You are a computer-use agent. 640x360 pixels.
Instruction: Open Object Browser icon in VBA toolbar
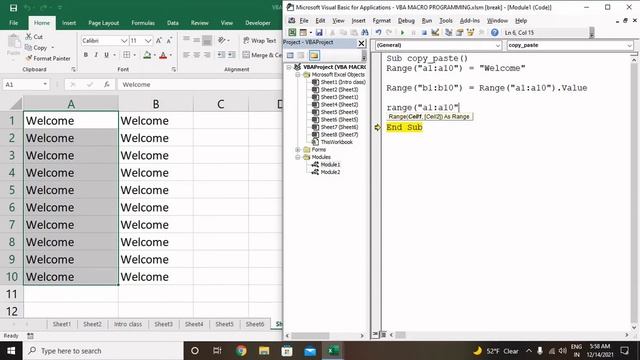471,32
